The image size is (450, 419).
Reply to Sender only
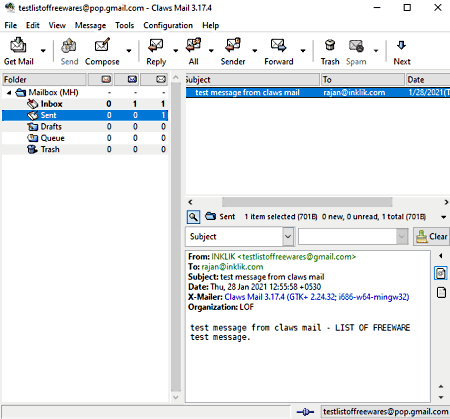(x=233, y=51)
